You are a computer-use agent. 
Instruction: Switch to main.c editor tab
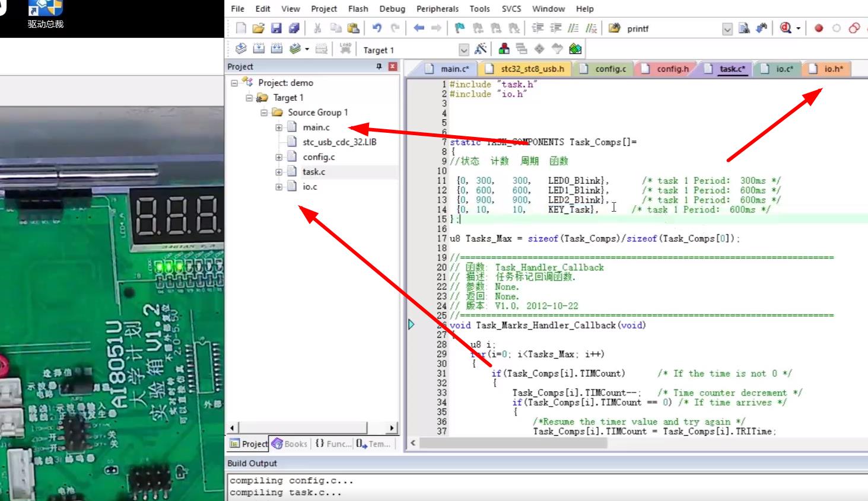point(449,69)
